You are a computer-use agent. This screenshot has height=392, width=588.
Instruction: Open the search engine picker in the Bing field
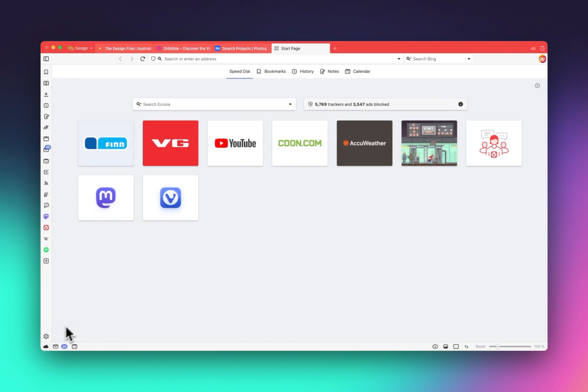point(409,59)
